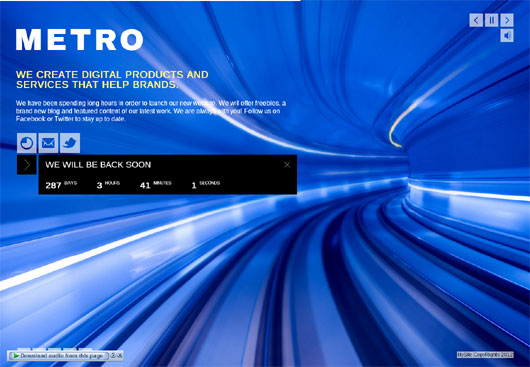Screen dimensions: 530x367
Task: Click the 1 seconds counter
Action: [x=206, y=185]
